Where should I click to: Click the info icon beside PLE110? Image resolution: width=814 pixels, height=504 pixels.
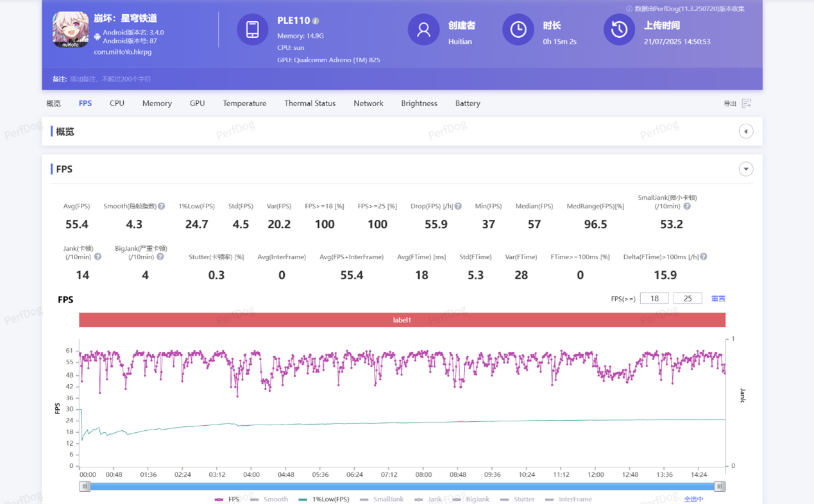(316, 21)
